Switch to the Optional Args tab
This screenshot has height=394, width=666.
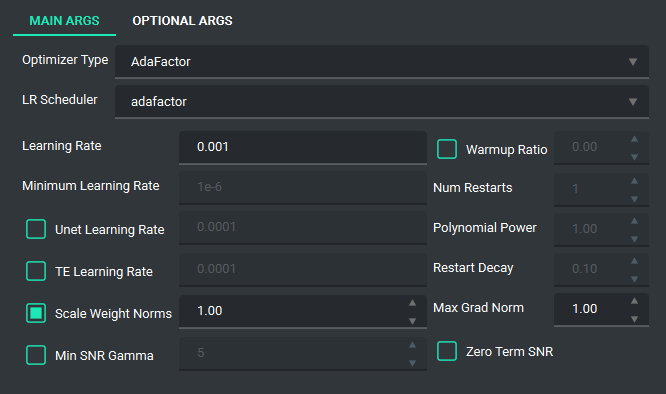point(182,21)
